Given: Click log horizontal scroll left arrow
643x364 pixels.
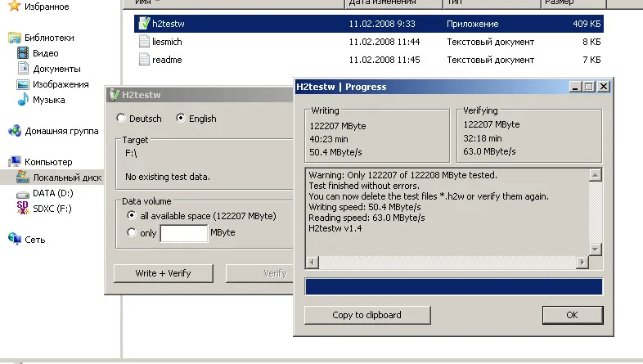Looking at the screenshot, I should point(313,262).
